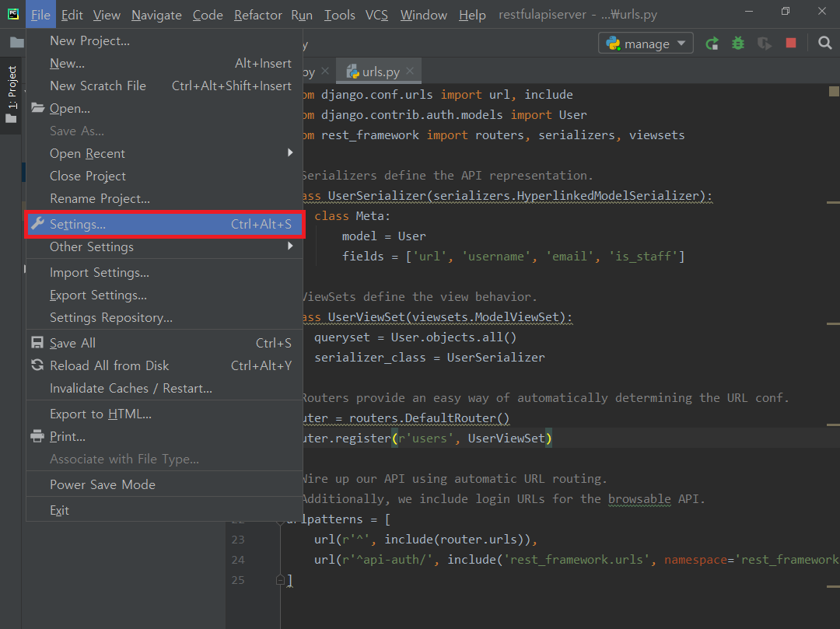Click 'UserSerializer' class name in the code
The width and height of the screenshot is (840, 629).
click(x=376, y=195)
